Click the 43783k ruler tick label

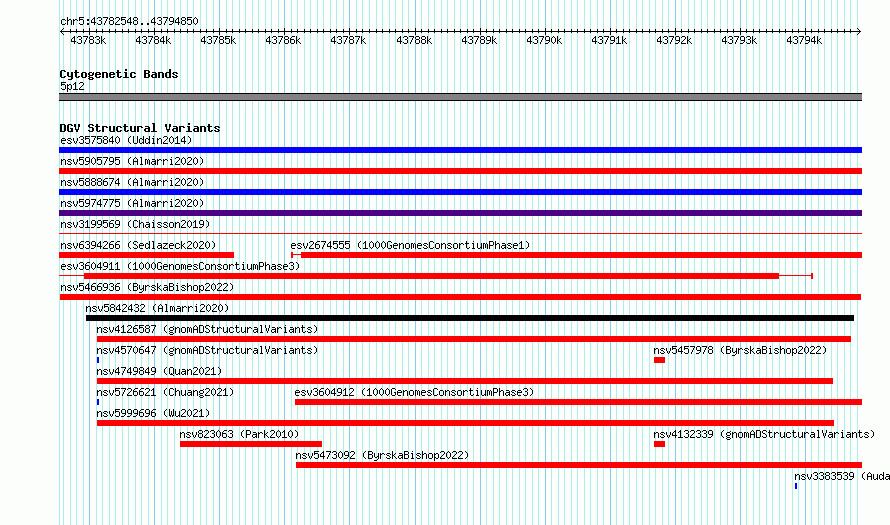pyautogui.click(x=88, y=40)
